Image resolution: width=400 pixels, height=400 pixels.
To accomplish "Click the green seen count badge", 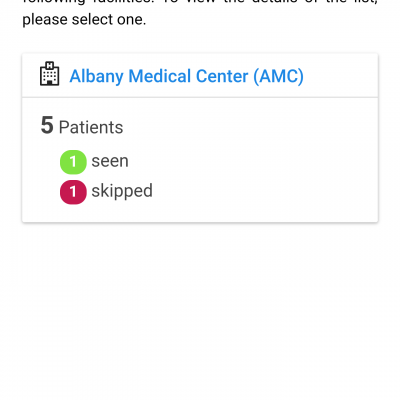I will pos(73,162).
